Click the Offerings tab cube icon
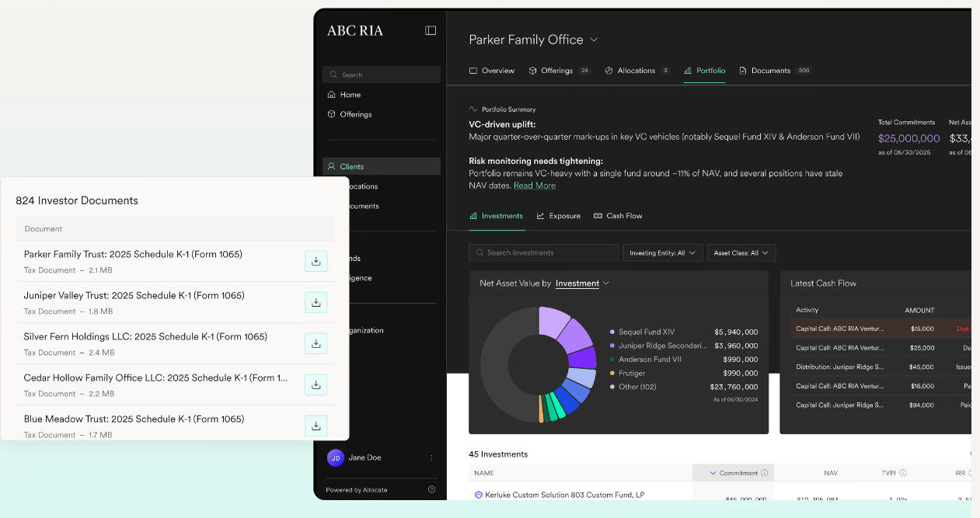The image size is (980, 518). (533, 71)
